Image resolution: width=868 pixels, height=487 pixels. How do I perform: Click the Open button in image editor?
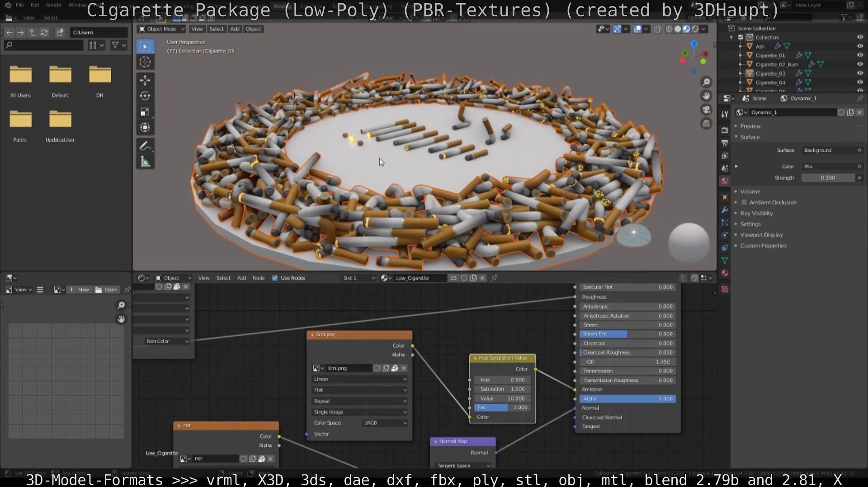[106, 290]
